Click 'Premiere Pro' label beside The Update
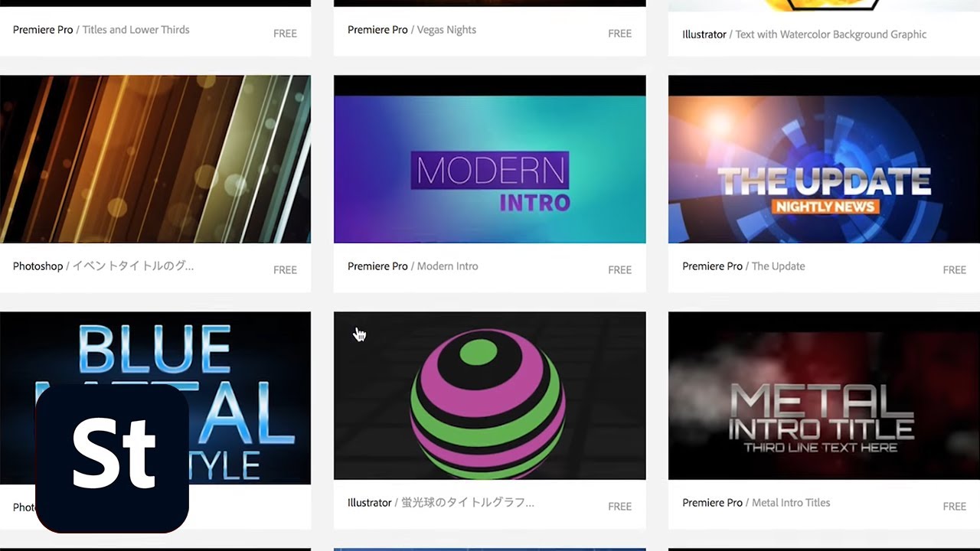This screenshot has height=551, width=980. [712, 266]
